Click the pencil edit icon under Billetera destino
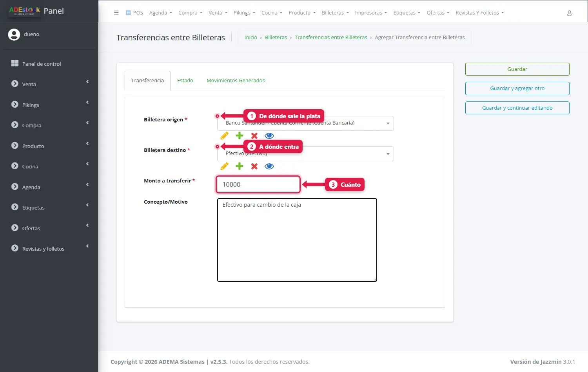Viewport: 588px width, 372px height. click(225, 166)
